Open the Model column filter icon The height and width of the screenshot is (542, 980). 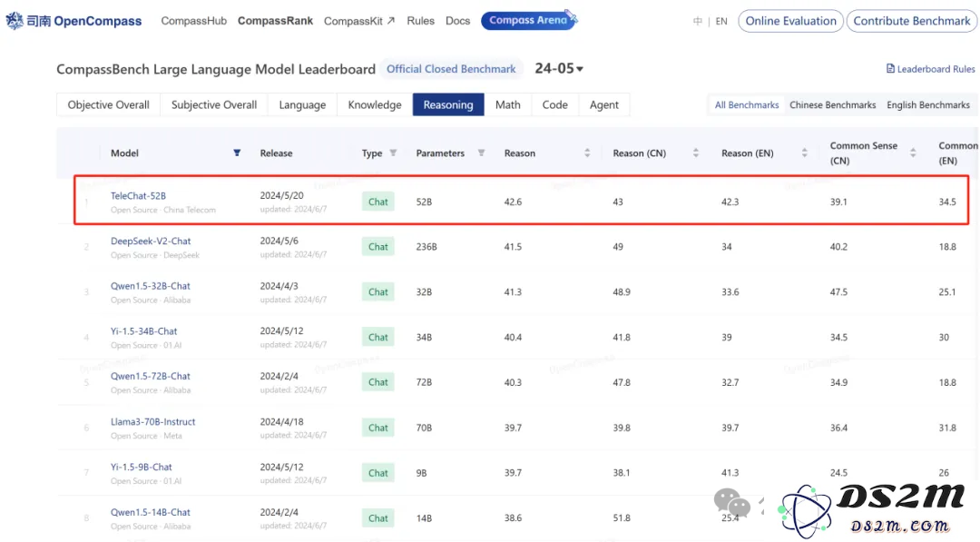pos(237,153)
